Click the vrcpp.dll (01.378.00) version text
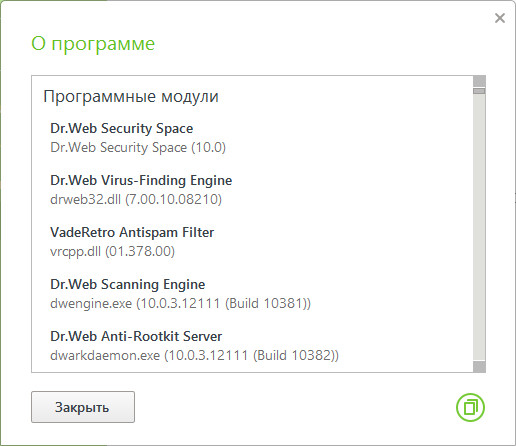 [112, 251]
